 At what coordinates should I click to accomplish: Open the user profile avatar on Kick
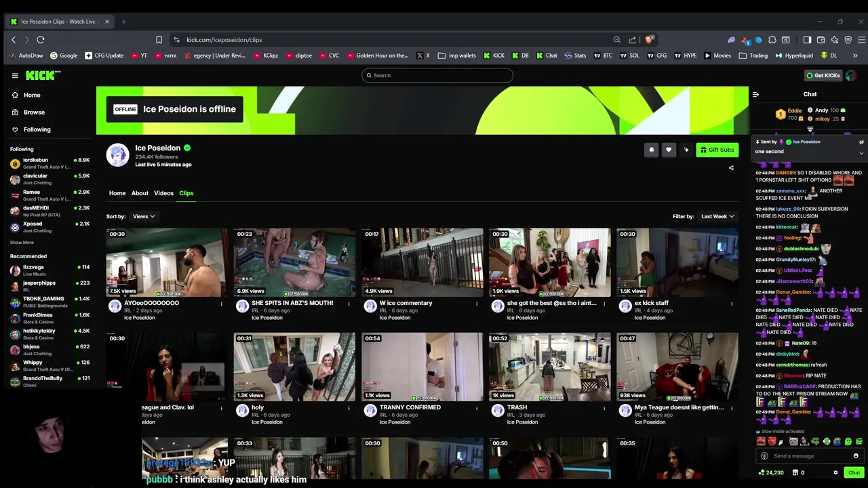point(851,75)
